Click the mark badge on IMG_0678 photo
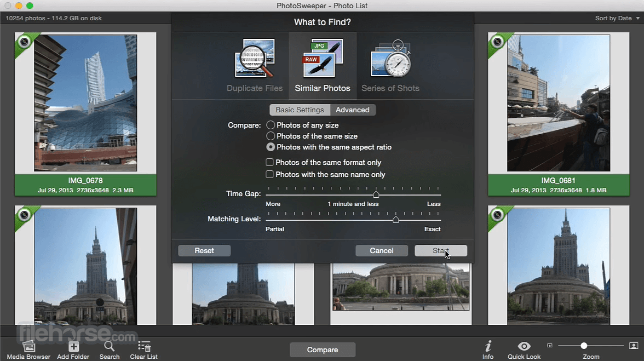644x361 pixels. (x=24, y=42)
